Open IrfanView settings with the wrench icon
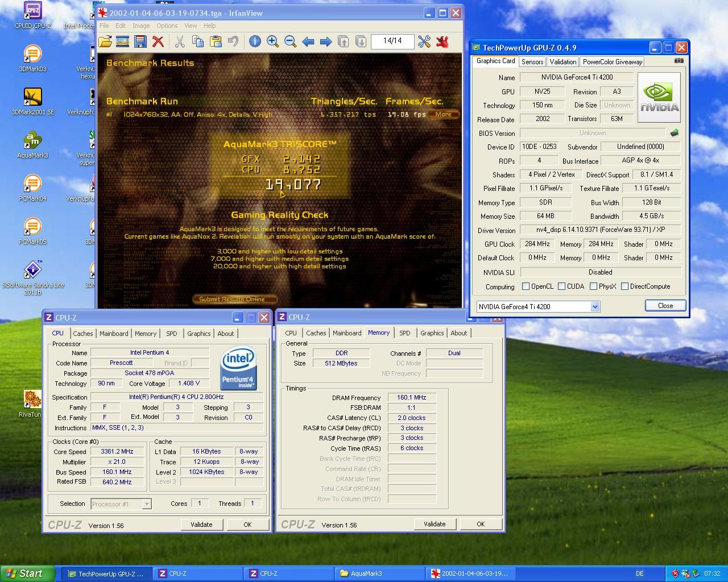The width and height of the screenshot is (728, 582). 424,41
